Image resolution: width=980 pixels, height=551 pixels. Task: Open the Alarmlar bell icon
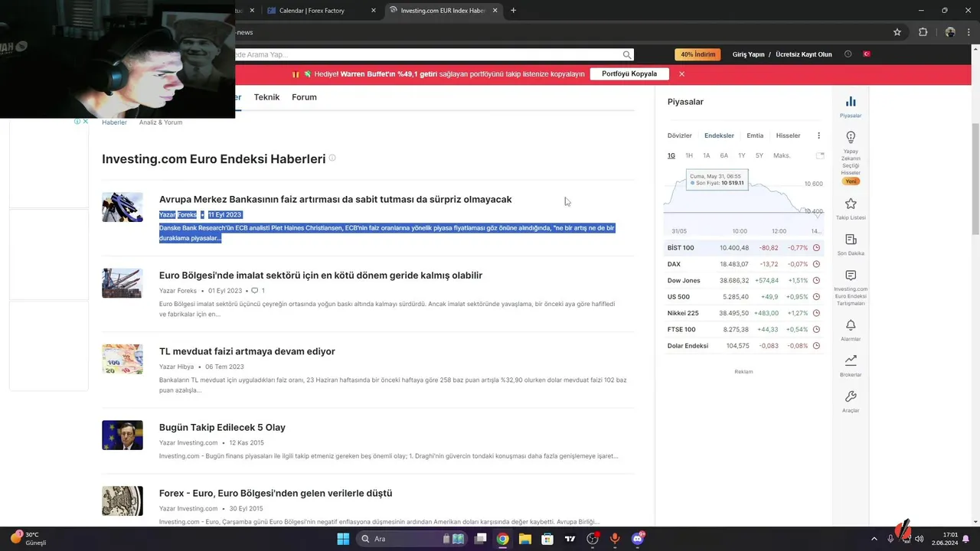click(x=851, y=325)
